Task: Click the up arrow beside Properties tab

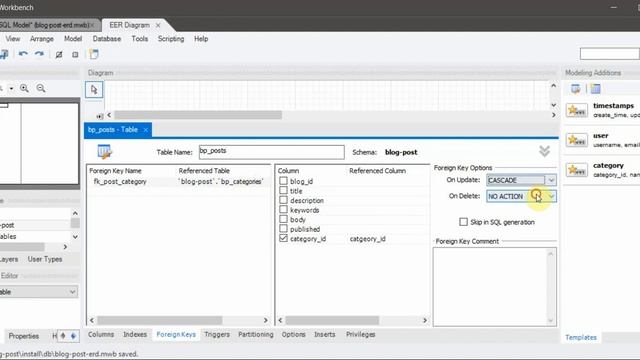Action: [63, 336]
